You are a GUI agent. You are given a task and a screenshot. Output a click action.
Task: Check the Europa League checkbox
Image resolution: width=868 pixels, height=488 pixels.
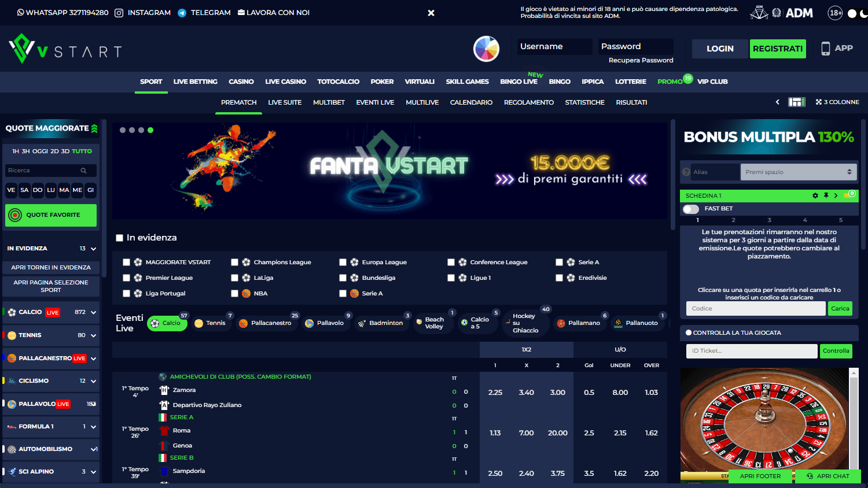click(x=343, y=263)
